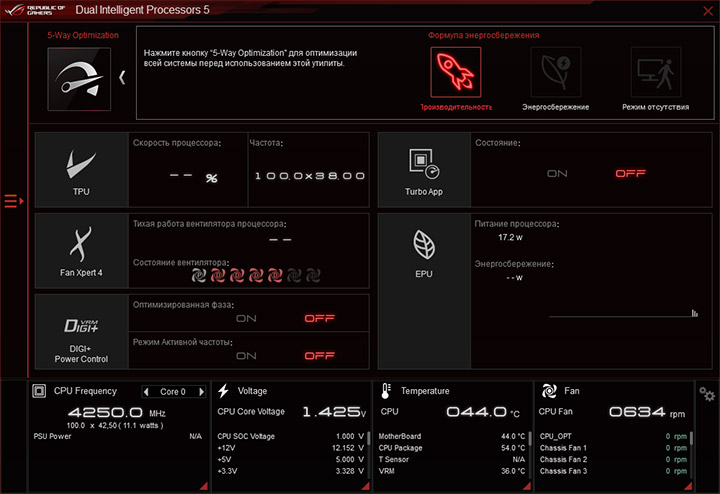Click the Voltage lightning icon
The width and height of the screenshot is (720, 494).
(223, 391)
